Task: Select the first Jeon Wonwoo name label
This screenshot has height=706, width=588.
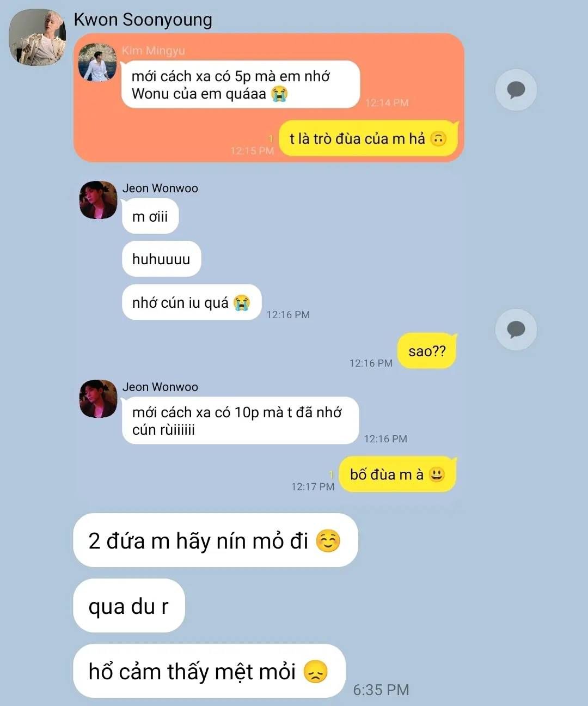Action: point(160,188)
